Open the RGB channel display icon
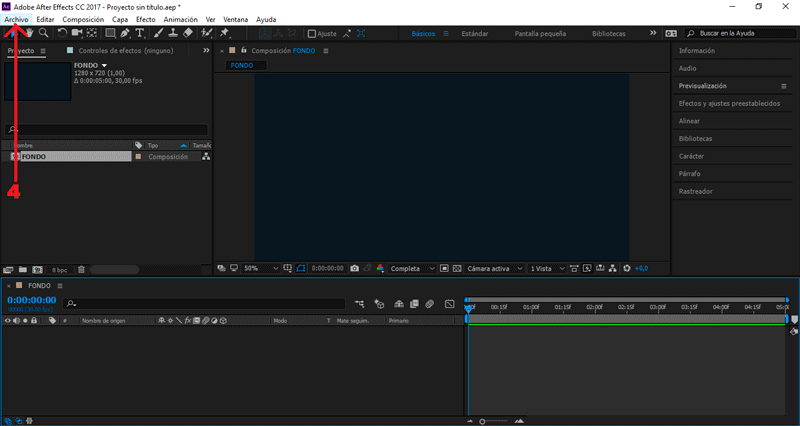The width and height of the screenshot is (800, 426). [x=380, y=268]
